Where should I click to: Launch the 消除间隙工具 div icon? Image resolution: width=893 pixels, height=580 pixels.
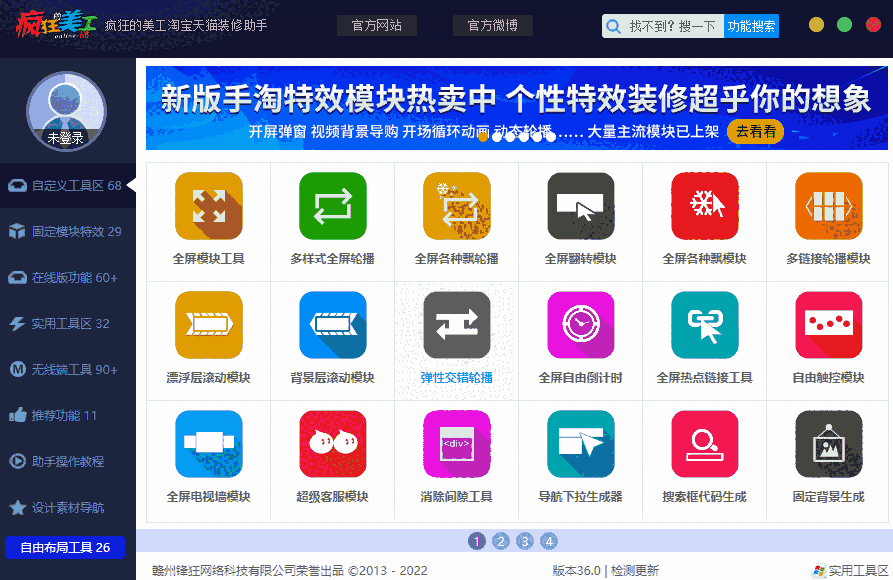coord(457,444)
